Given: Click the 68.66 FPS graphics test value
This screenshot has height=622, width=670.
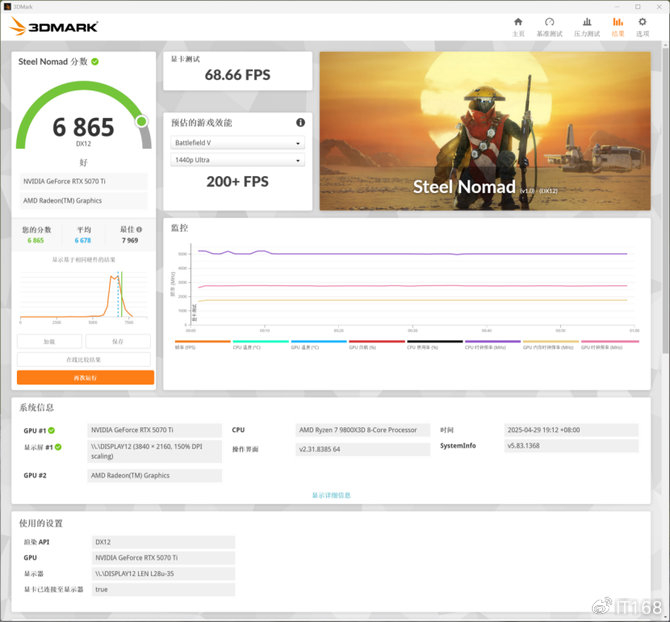Looking at the screenshot, I should tap(238, 75).
